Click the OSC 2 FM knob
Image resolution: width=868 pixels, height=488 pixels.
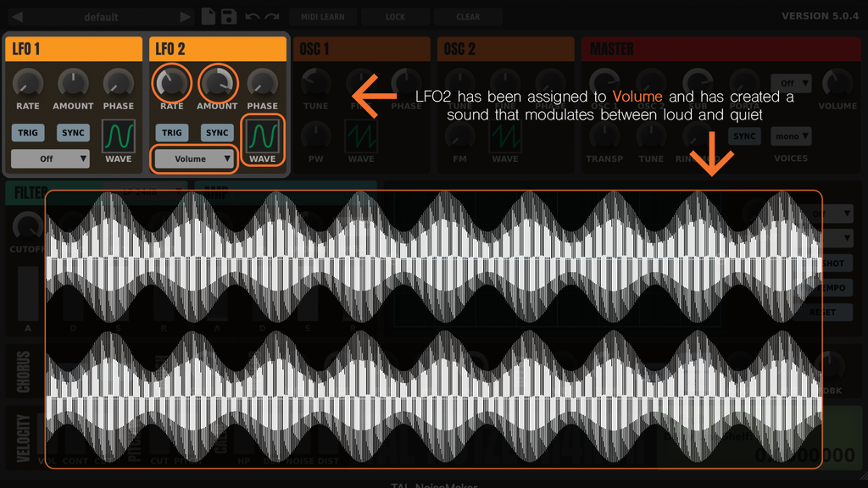(x=459, y=136)
